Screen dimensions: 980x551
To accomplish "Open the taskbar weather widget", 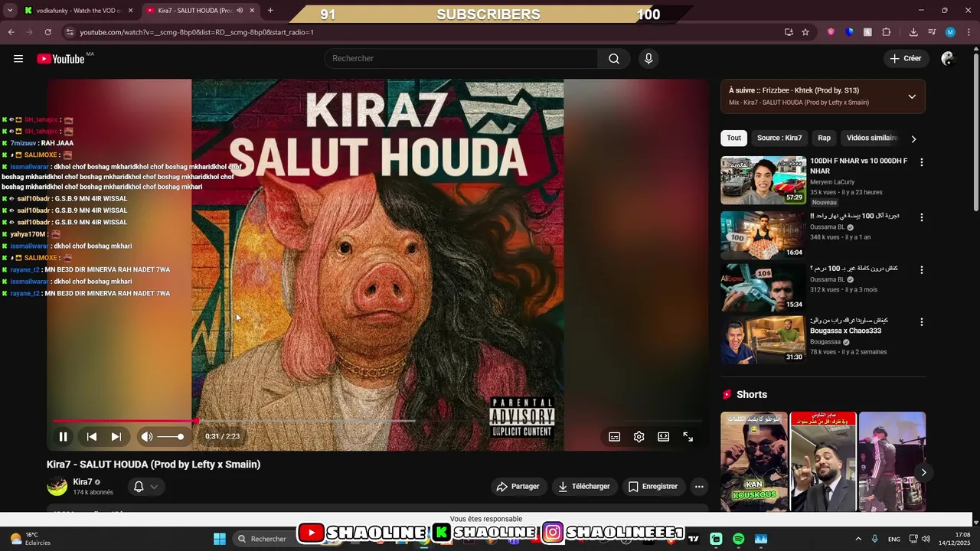I will tap(31, 539).
